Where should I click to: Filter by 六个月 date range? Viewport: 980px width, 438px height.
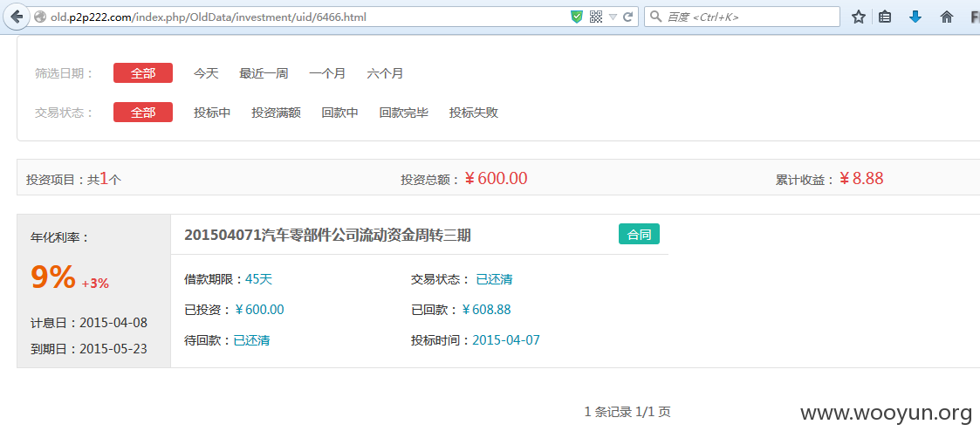click(x=385, y=73)
